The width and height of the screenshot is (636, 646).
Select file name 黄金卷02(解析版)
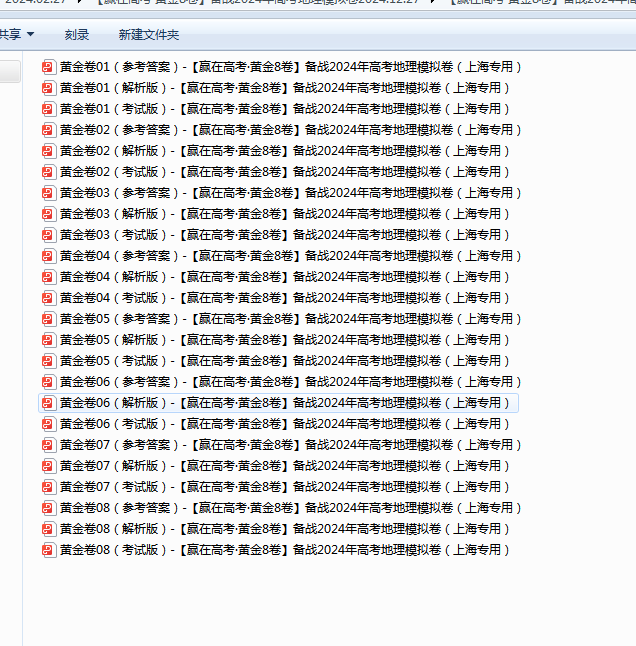tap(285, 151)
